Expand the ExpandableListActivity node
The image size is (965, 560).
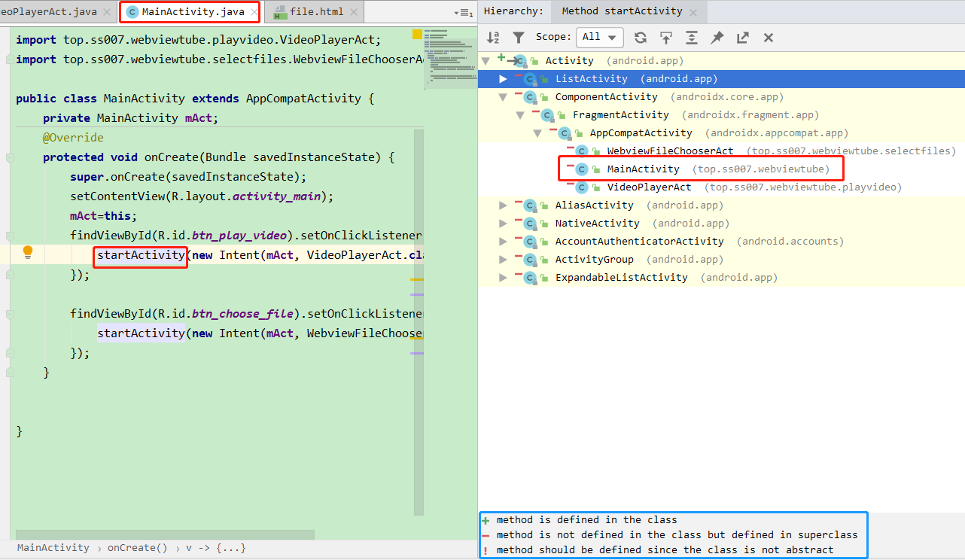503,278
